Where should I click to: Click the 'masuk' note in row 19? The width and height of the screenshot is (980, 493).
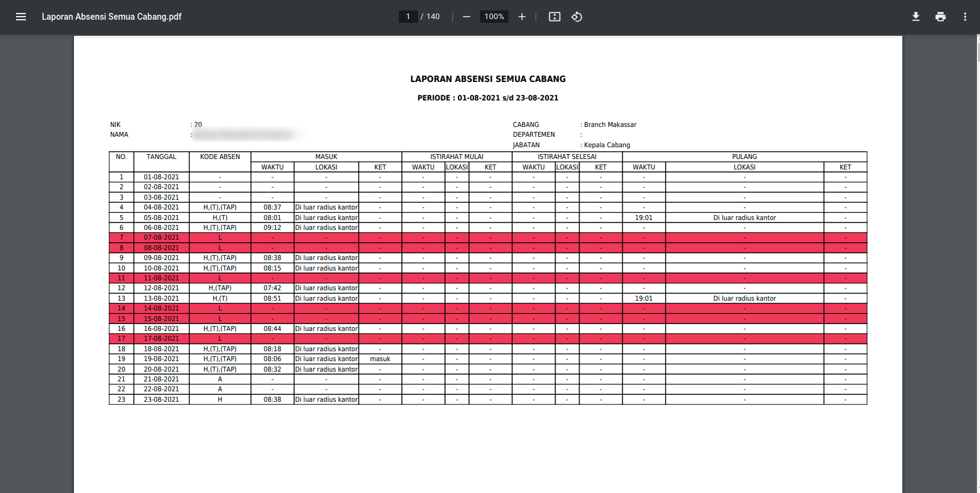click(380, 359)
